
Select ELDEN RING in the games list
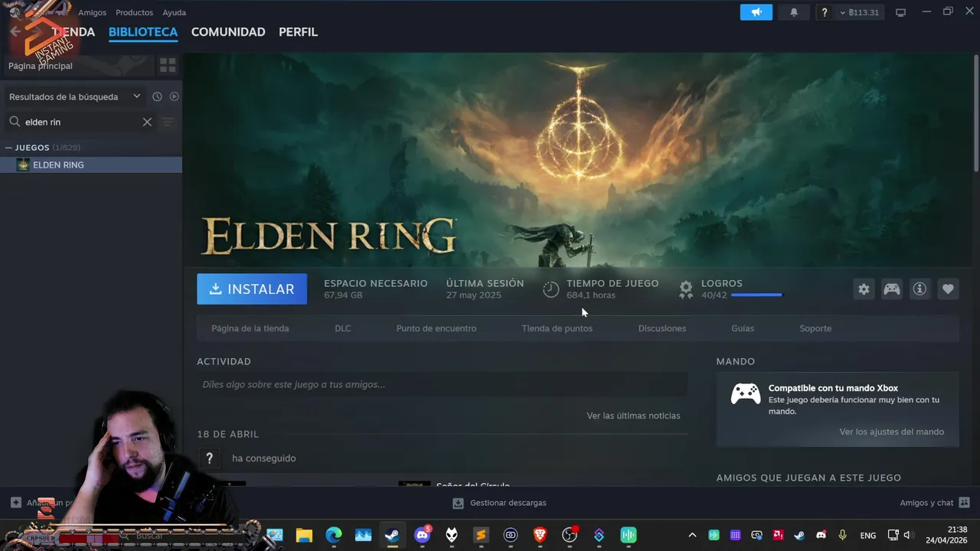[91, 165]
